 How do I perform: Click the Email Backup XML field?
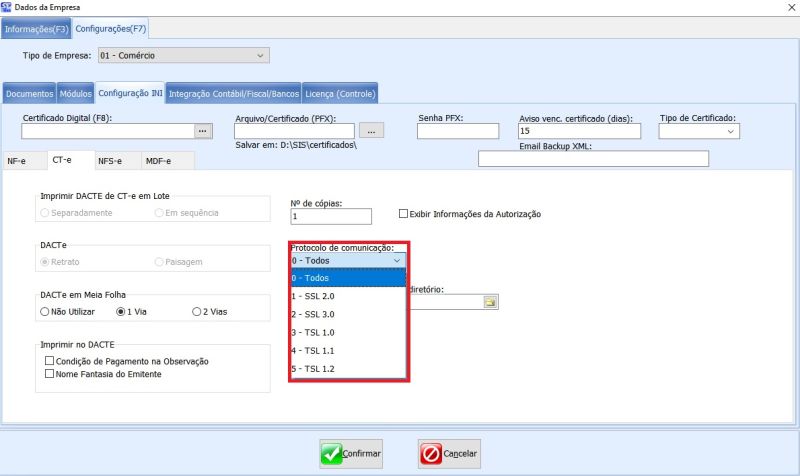click(x=593, y=159)
